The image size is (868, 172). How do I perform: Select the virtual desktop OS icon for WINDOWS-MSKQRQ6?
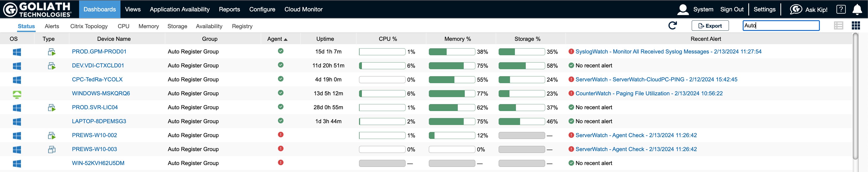[17, 93]
